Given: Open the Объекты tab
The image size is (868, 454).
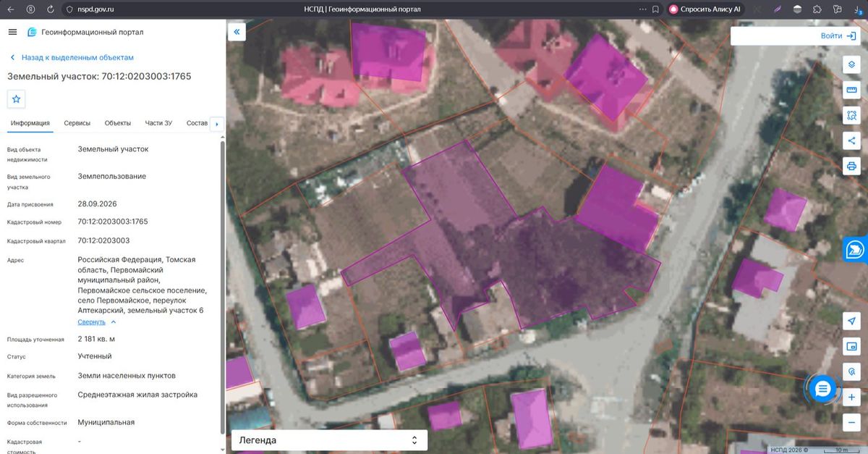Looking at the screenshot, I should pos(118,123).
